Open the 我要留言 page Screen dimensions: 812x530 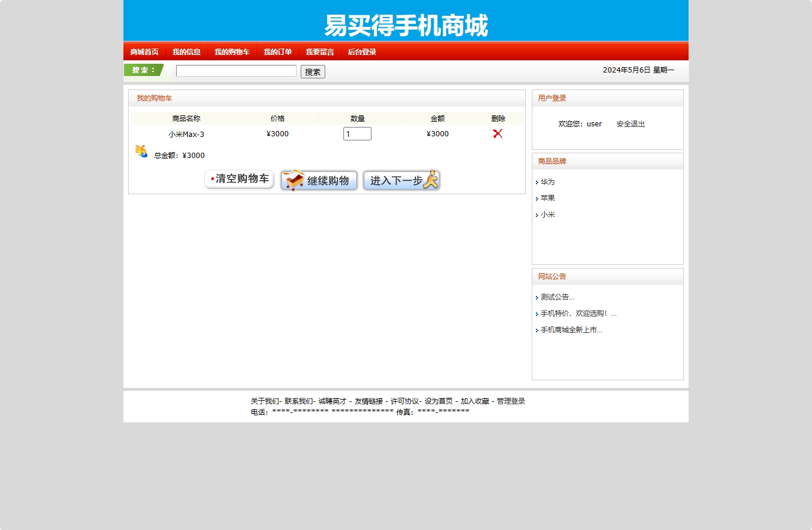pyautogui.click(x=319, y=51)
